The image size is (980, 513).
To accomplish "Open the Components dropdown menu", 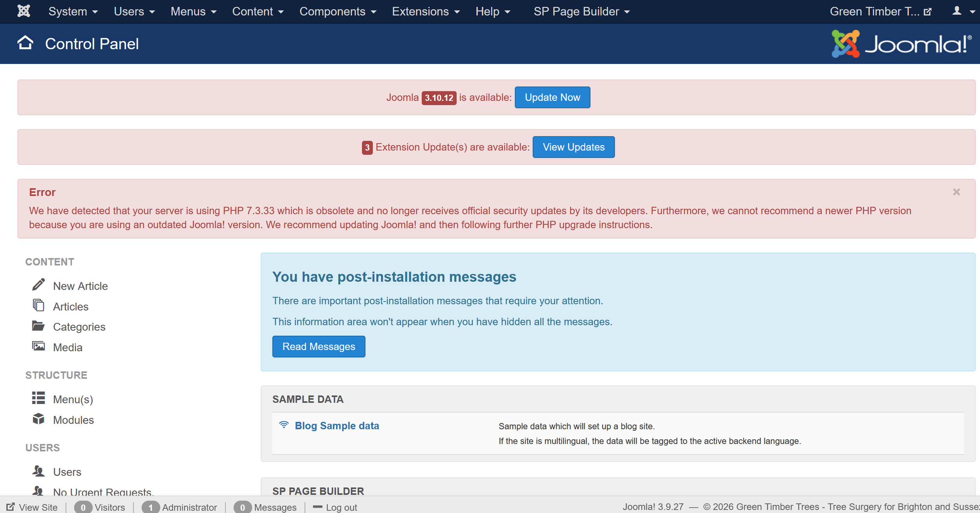I will coord(338,11).
